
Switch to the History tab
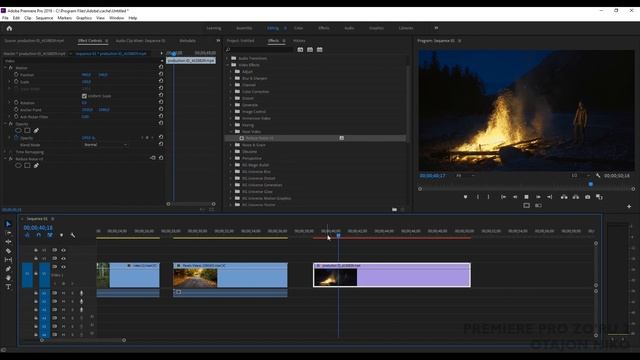tap(299, 41)
